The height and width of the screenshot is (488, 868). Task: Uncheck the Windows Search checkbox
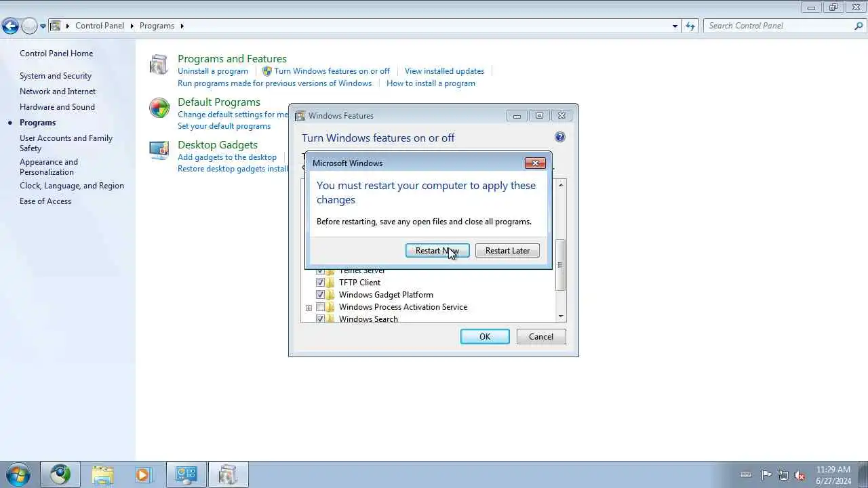coord(320,319)
